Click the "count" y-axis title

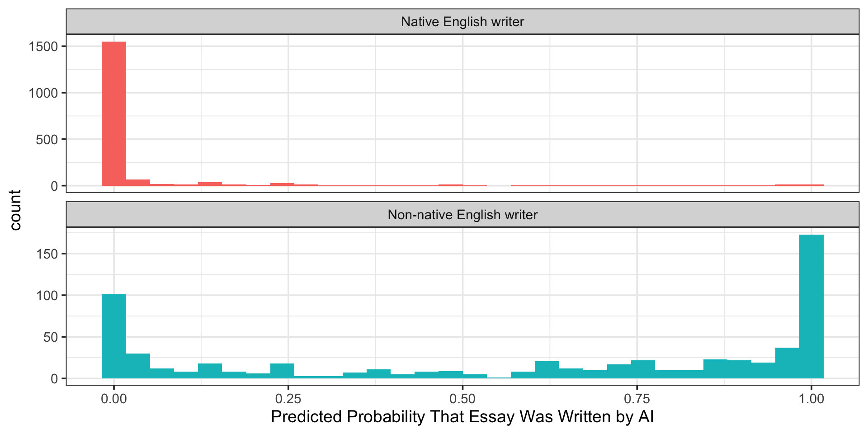tap(15, 210)
